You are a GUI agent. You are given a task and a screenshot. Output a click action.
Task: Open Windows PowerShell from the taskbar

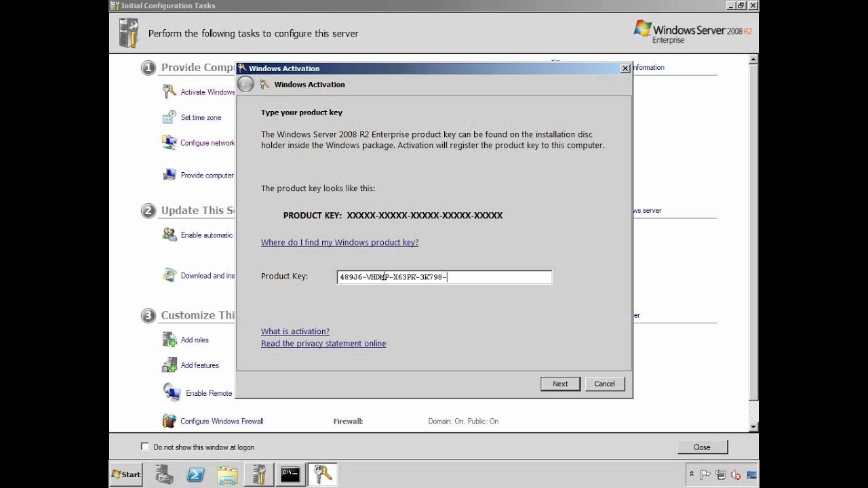pos(196,474)
